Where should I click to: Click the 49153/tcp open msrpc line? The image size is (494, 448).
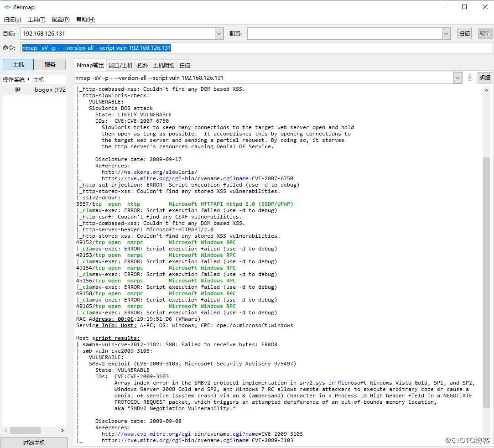click(x=156, y=255)
